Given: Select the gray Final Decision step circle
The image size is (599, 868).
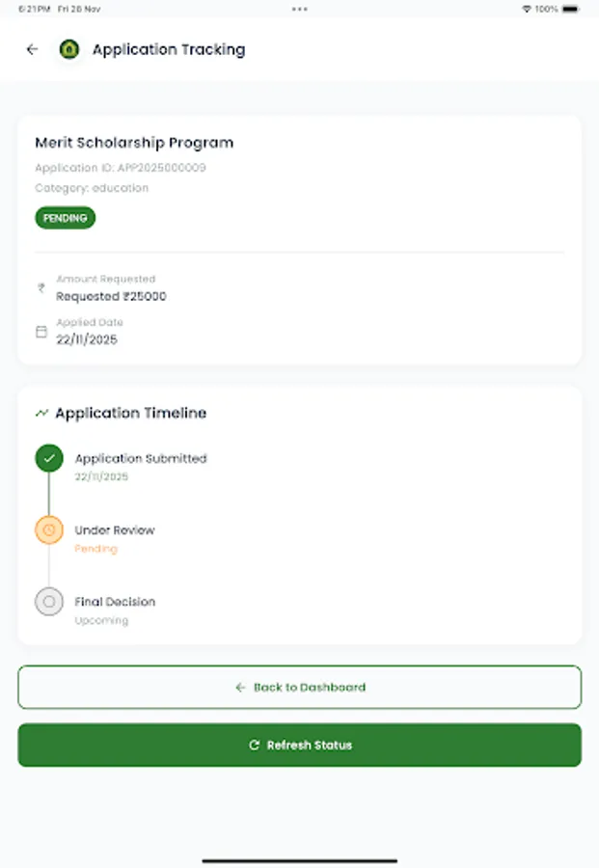Looking at the screenshot, I should 49,602.
